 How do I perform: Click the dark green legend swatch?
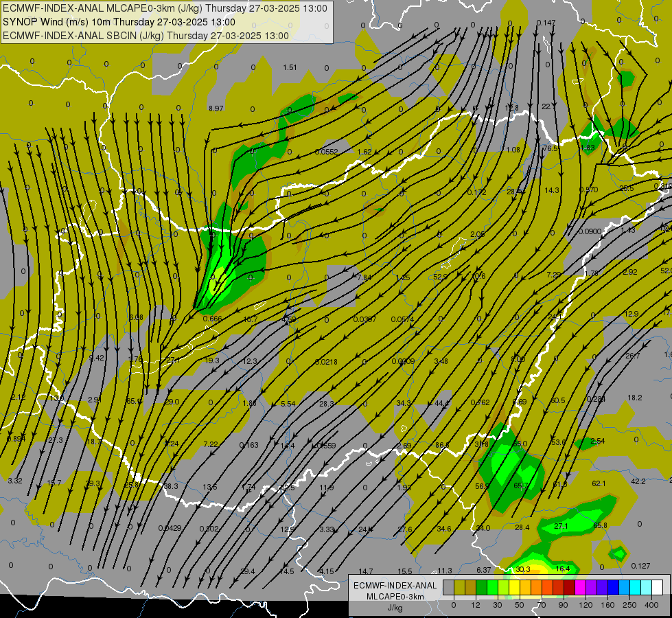pos(482,587)
